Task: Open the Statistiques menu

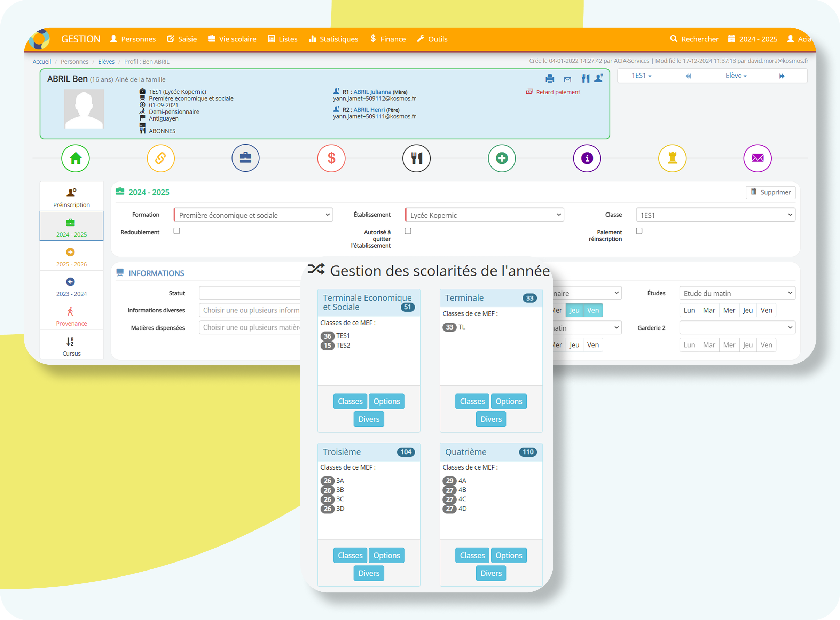Action: click(x=334, y=39)
